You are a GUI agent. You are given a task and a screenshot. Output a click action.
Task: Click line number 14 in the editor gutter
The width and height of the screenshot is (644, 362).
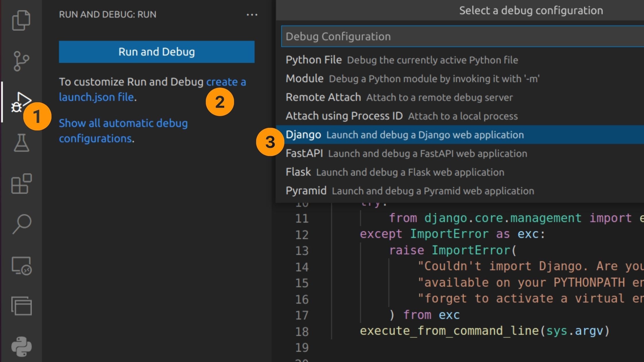pos(302,267)
